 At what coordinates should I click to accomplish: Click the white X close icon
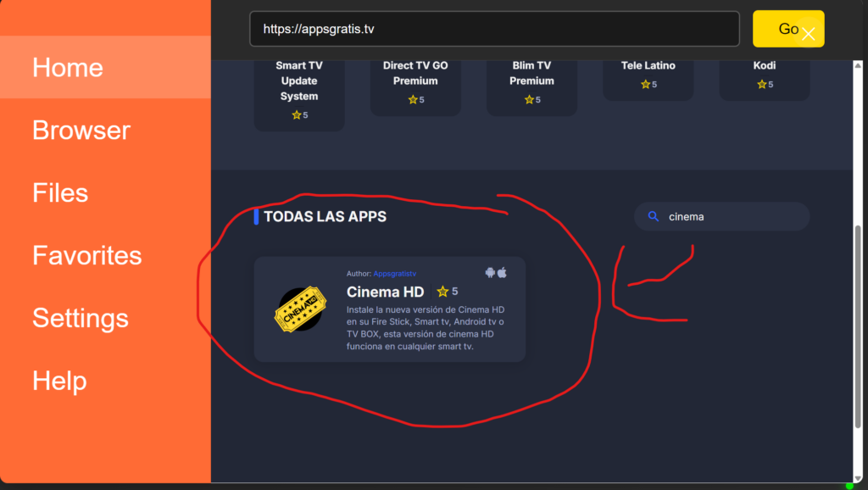808,34
